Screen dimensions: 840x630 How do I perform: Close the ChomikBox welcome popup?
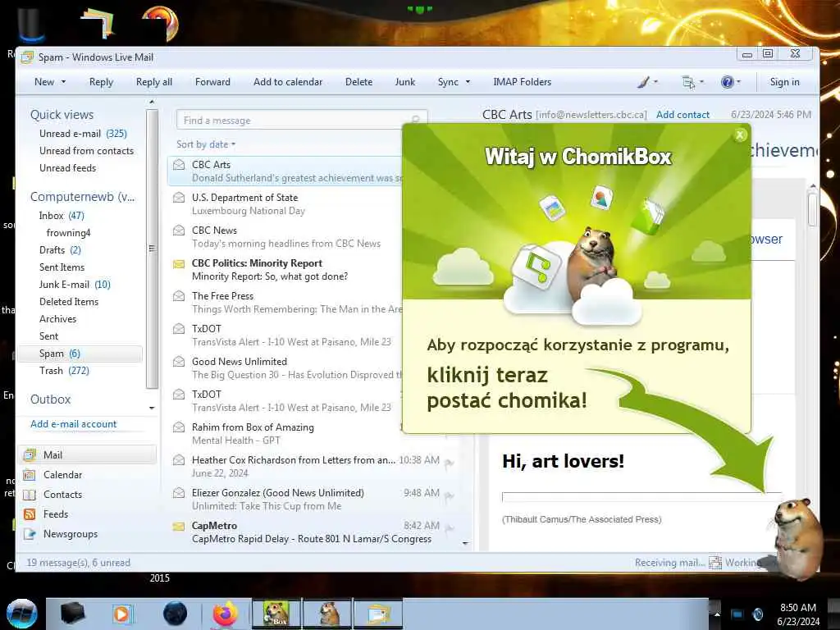tap(740, 135)
